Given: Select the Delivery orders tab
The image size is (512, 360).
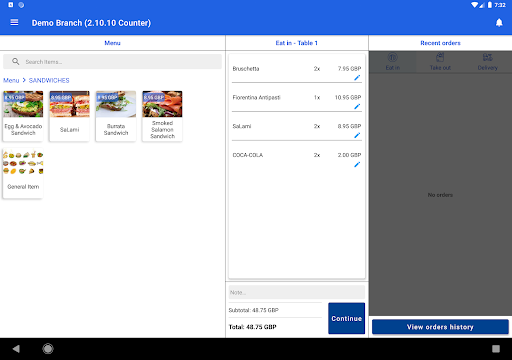Looking at the screenshot, I should pyautogui.click(x=488, y=62).
